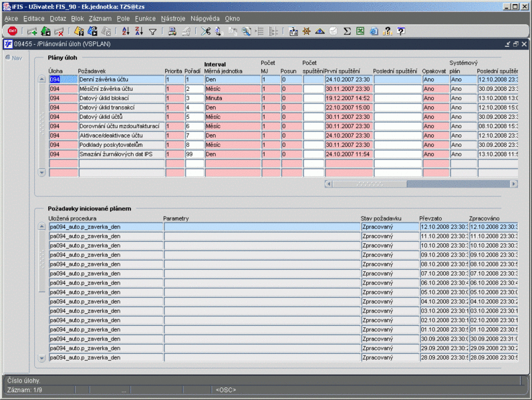Click the sort descending Z-A icon
Screen dimensions: 532x400
coord(138,31)
